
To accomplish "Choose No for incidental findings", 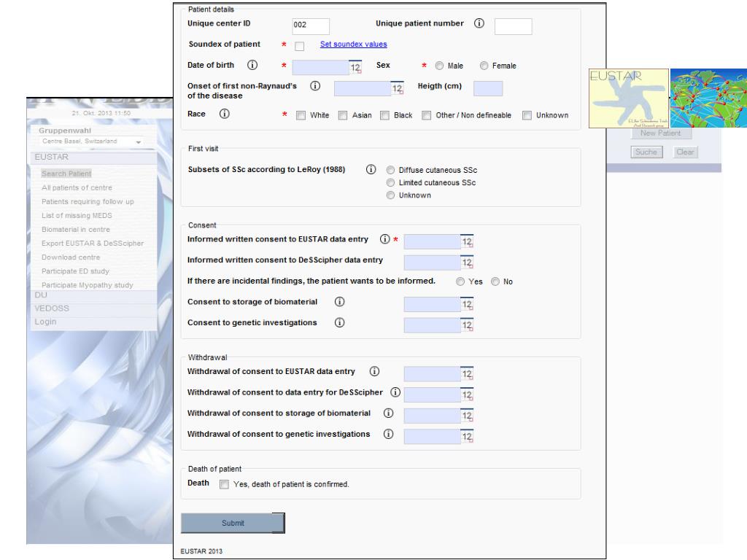I will coord(495,281).
